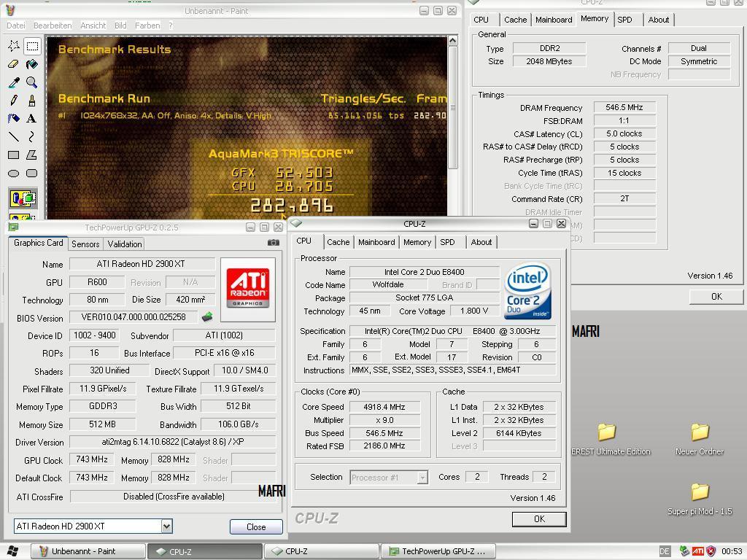Select the Ellipse shape tool in Paint

14,173
